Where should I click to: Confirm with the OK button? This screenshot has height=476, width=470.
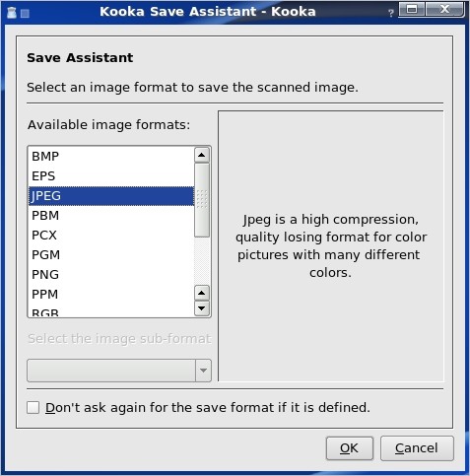tap(350, 448)
